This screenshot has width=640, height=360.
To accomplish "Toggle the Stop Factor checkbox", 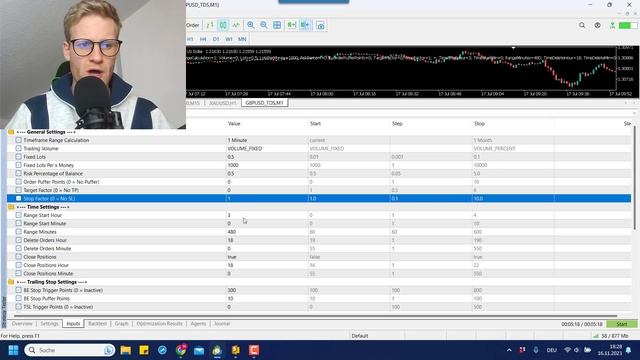I will click(x=18, y=198).
